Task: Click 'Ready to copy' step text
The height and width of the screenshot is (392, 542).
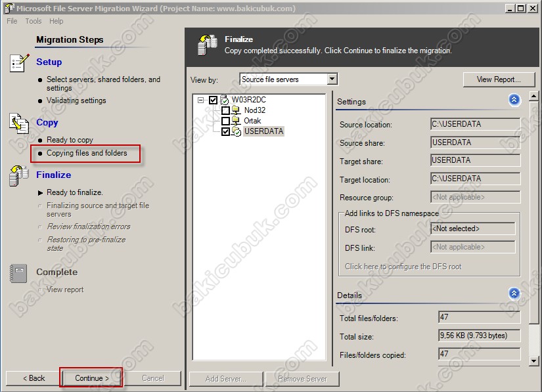Action: pos(70,140)
